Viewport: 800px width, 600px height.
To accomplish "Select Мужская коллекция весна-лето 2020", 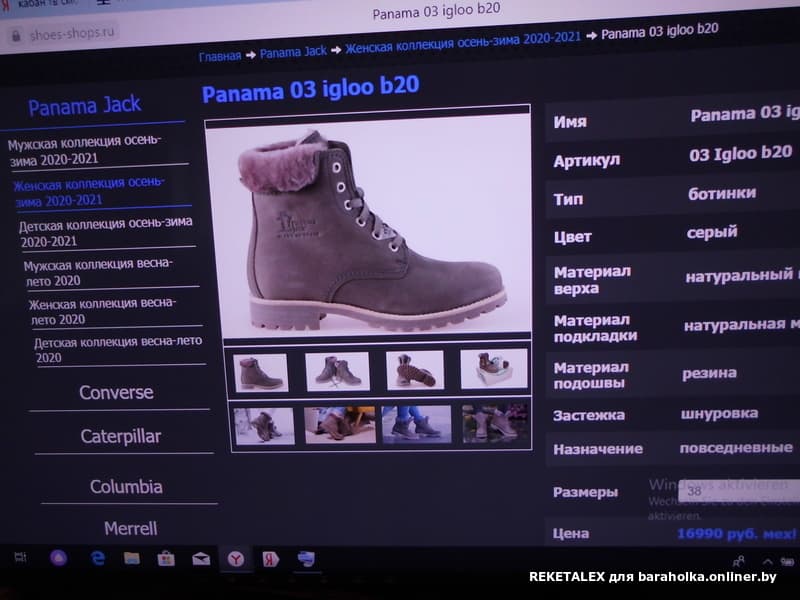I will point(98,272).
